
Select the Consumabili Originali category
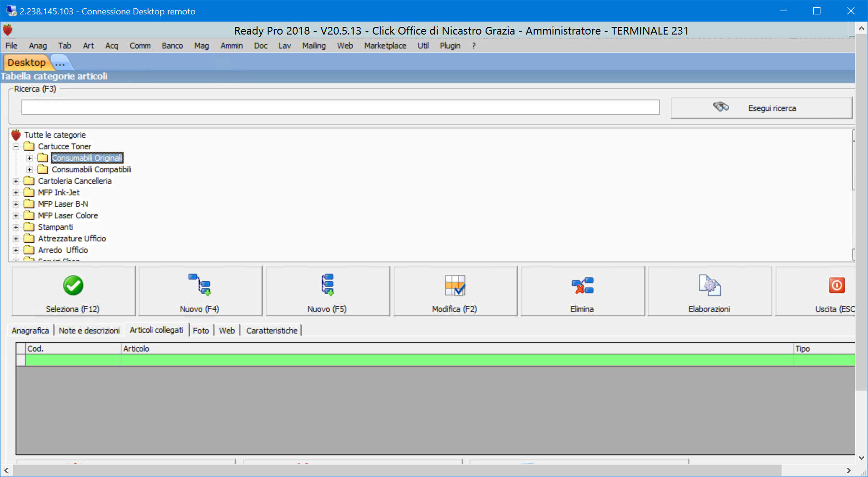coord(87,158)
